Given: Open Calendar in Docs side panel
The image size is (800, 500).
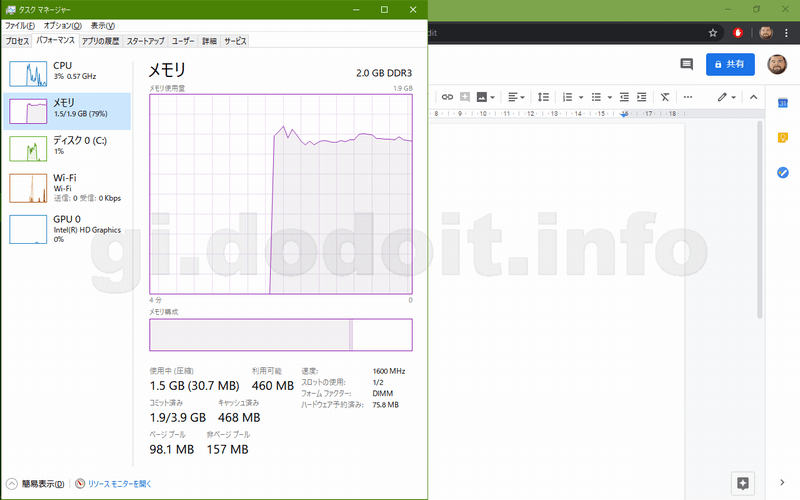Looking at the screenshot, I should [783, 104].
